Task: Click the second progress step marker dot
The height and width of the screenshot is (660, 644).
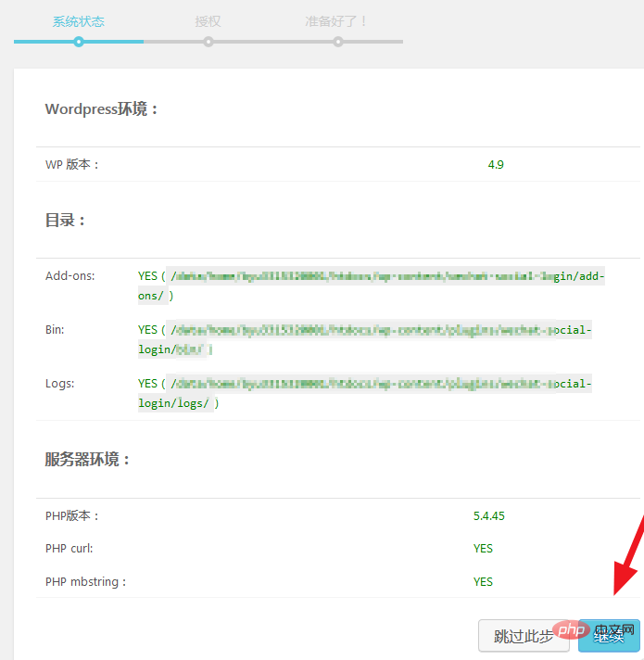Action: click(208, 42)
